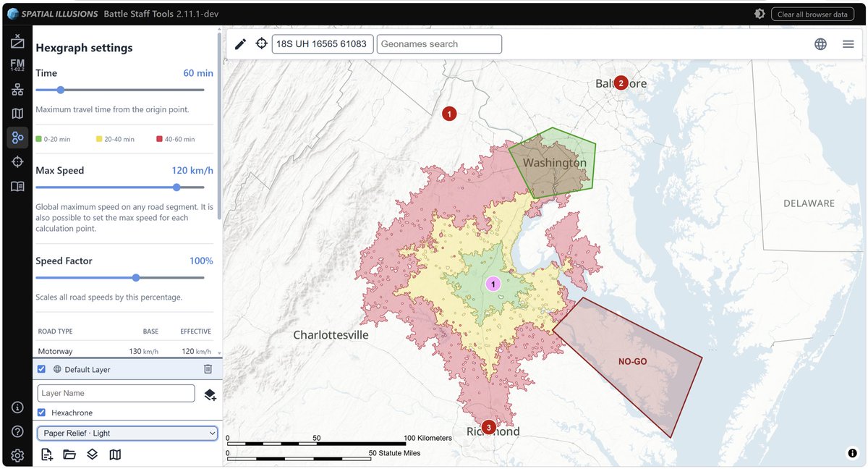Click the Layer Name input field
Image resolution: width=868 pixels, height=469 pixels.
coord(116,393)
